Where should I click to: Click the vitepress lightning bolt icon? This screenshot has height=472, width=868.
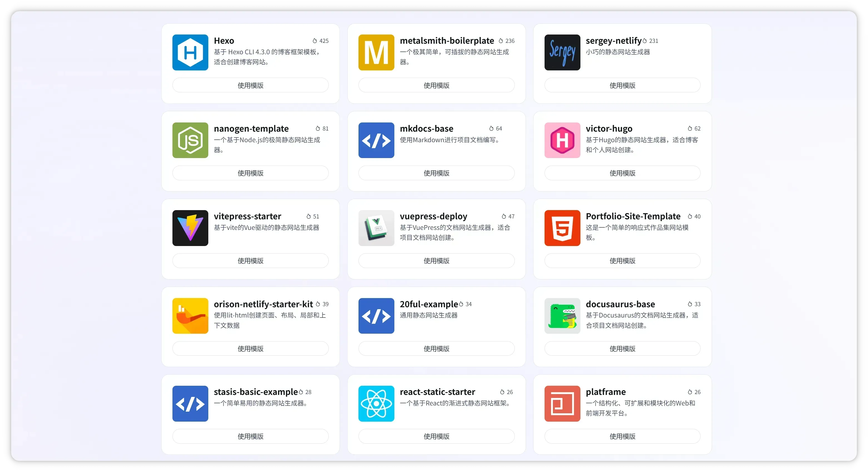point(190,228)
